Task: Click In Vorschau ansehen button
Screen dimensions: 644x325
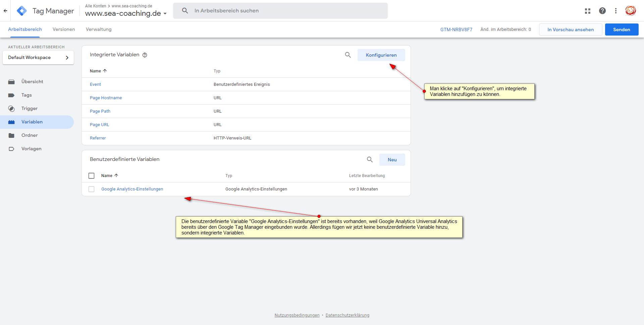Action: click(x=571, y=30)
